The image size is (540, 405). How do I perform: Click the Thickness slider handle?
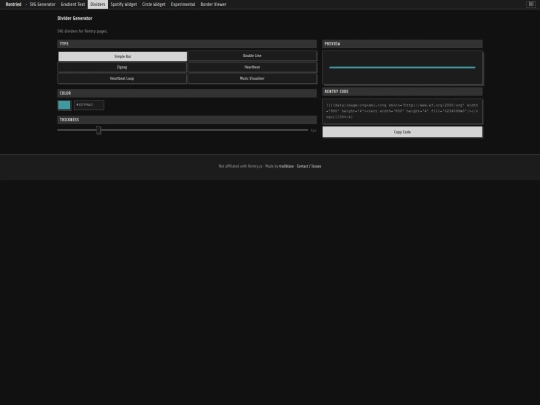(x=98, y=130)
